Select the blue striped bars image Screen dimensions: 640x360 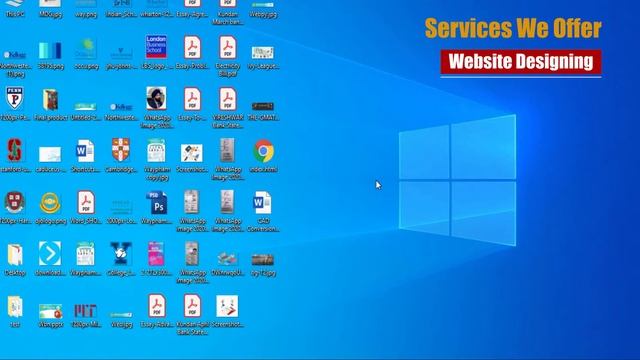(x=50, y=50)
